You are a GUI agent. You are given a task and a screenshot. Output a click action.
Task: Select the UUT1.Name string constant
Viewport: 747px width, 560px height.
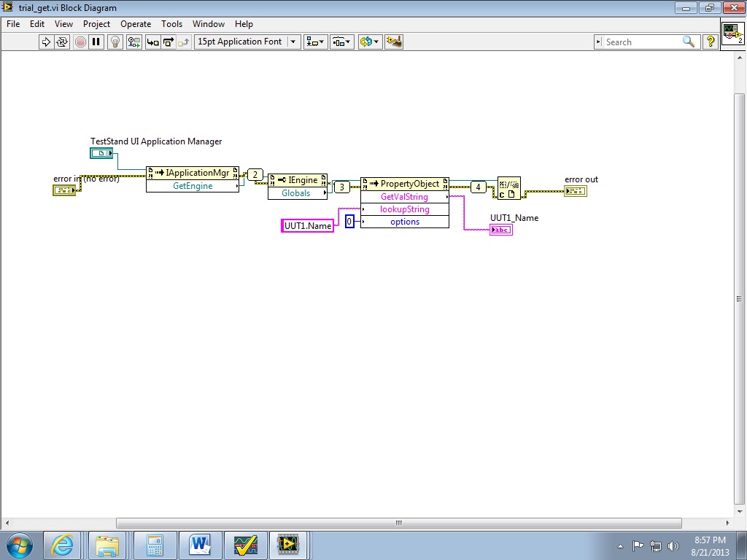[x=308, y=226]
